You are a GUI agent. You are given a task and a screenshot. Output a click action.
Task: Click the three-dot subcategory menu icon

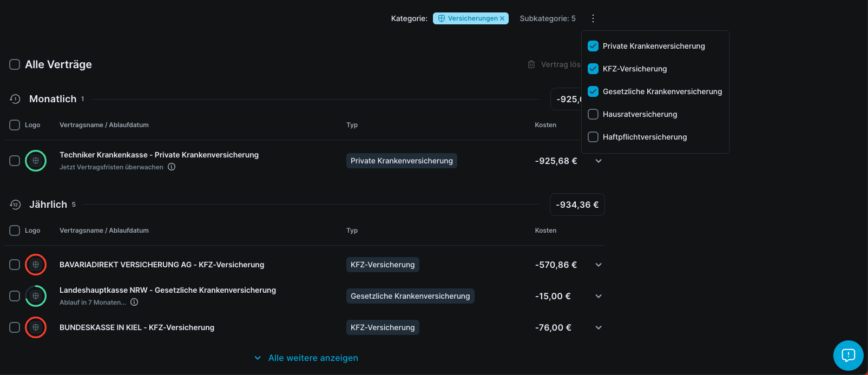pyautogui.click(x=593, y=18)
